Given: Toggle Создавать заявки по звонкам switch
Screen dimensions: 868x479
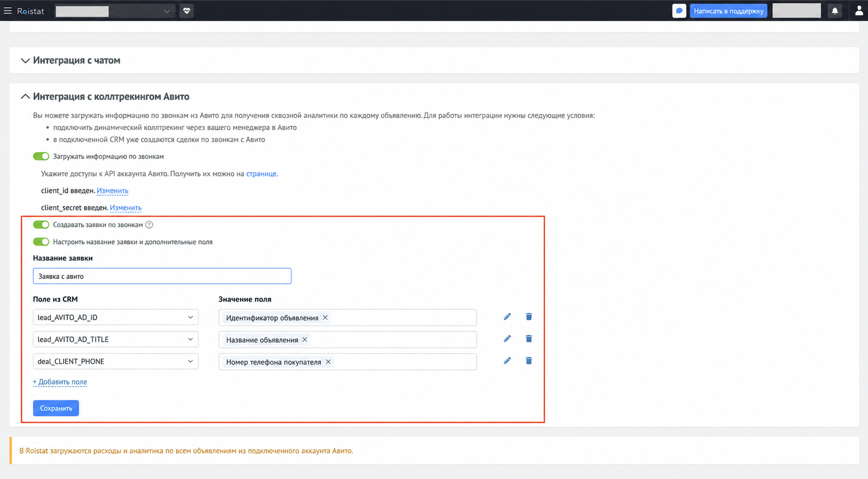Looking at the screenshot, I should coord(41,225).
